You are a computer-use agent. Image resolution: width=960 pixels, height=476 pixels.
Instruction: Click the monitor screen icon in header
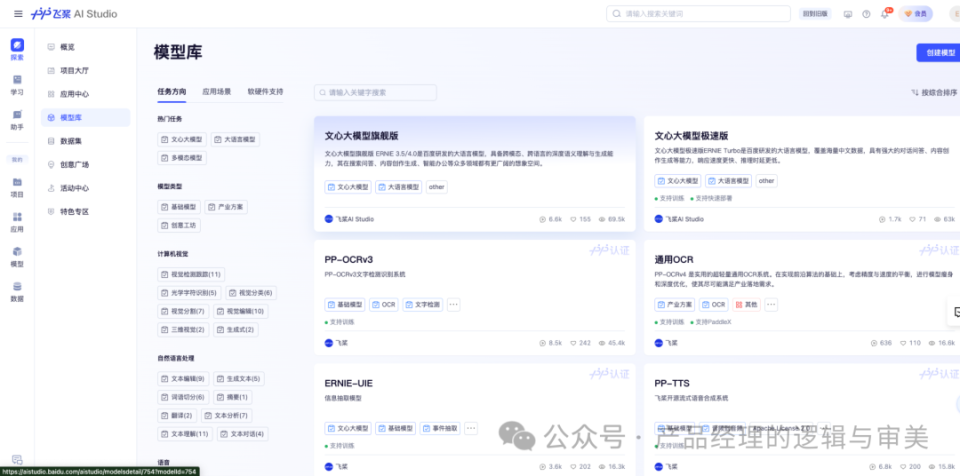[848, 14]
